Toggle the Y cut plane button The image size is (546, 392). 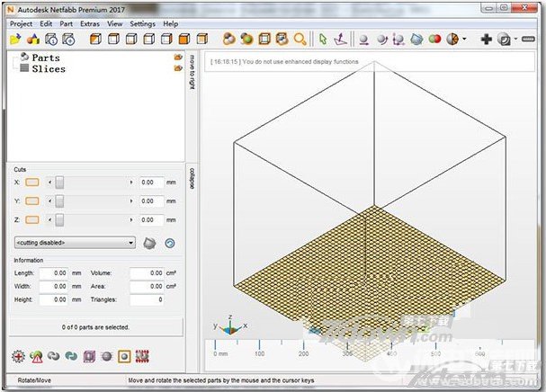[32, 200]
